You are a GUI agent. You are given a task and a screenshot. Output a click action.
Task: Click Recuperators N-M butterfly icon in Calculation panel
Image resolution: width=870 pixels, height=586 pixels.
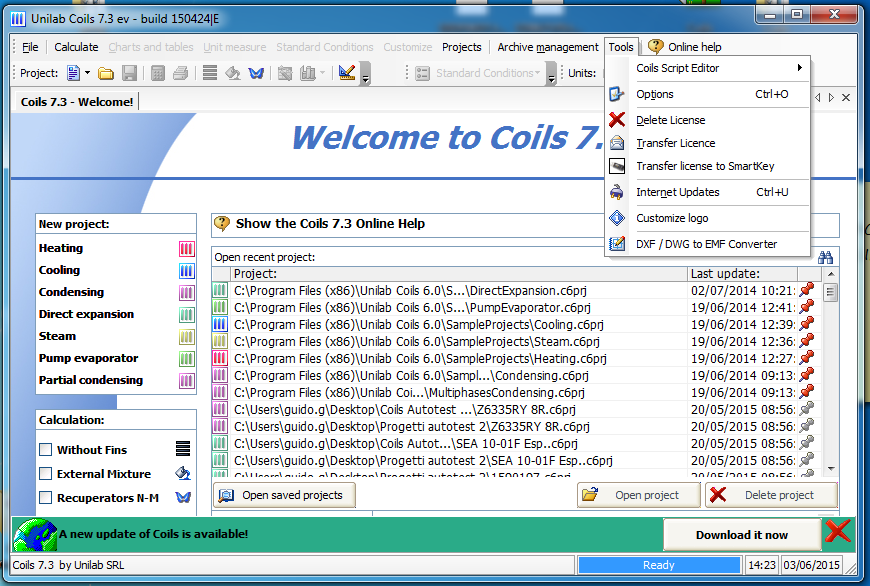click(183, 497)
